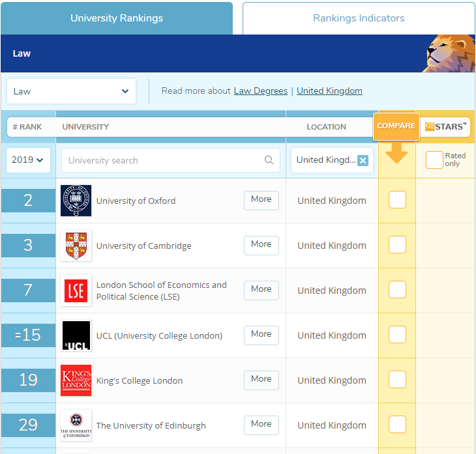Open the UCL (University College London) name link
This screenshot has width=476, height=454.
(x=159, y=335)
